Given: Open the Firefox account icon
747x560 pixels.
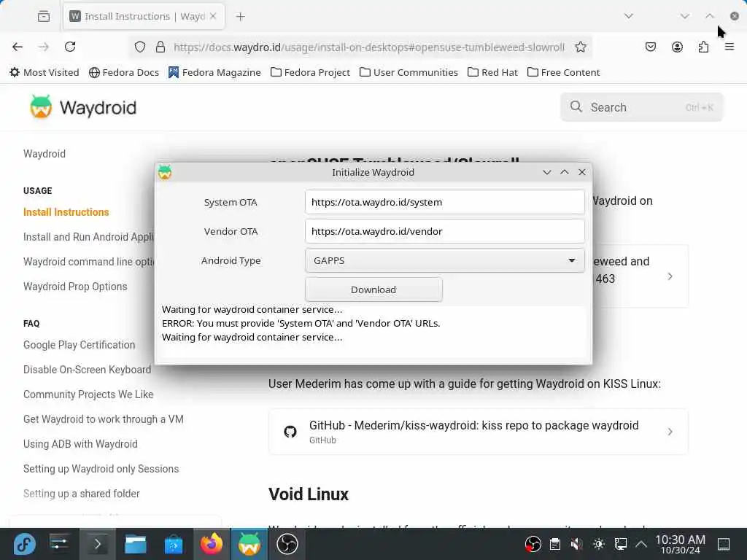Looking at the screenshot, I should click(677, 47).
